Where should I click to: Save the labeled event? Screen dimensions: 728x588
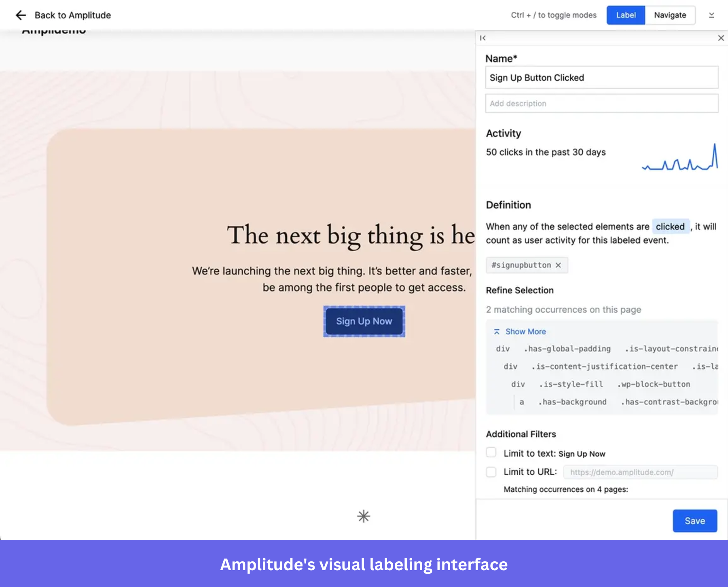click(695, 521)
